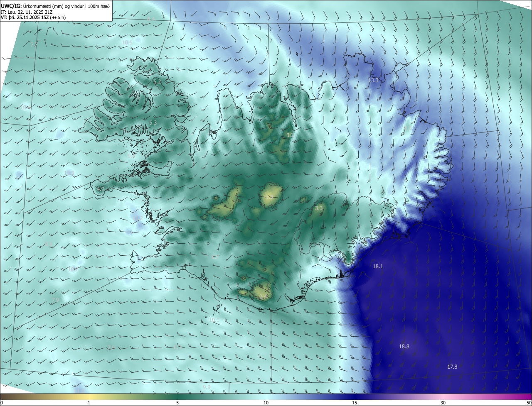The width and height of the screenshot is (532, 406).
Task: Click the 17.8 value on the map
Action: click(452, 367)
